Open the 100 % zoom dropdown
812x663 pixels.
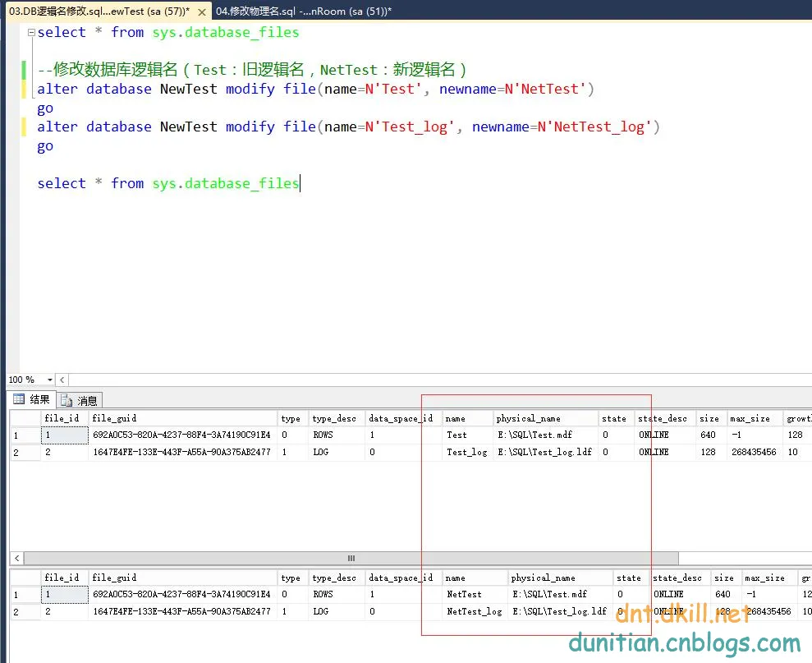pos(50,380)
